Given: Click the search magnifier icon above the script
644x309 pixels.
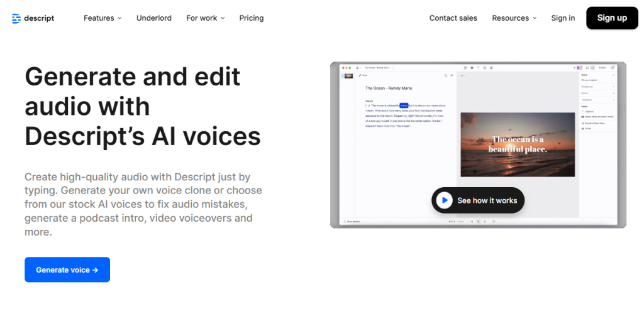Looking at the screenshot, I should coord(446,75).
